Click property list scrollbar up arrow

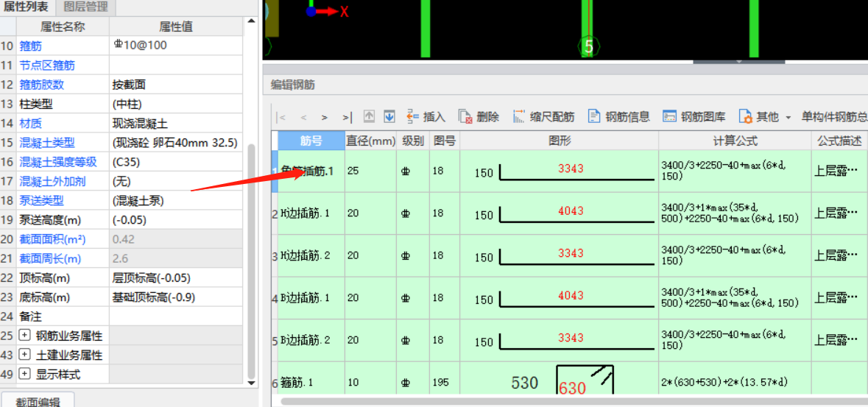[251, 21]
